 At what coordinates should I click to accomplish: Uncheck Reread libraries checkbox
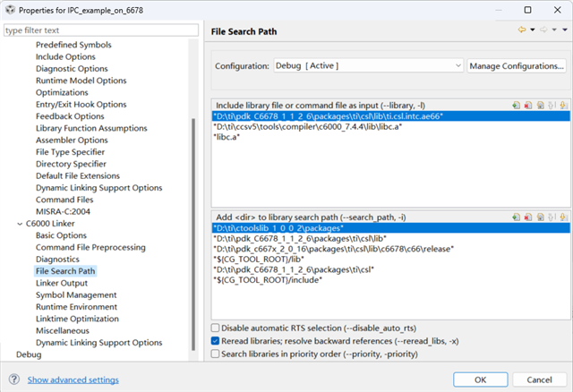tap(216, 341)
